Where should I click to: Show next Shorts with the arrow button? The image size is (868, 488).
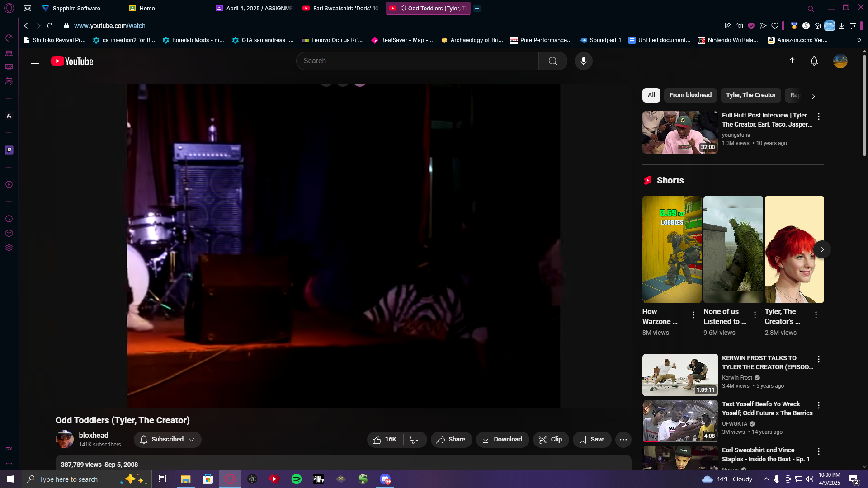[822, 249]
